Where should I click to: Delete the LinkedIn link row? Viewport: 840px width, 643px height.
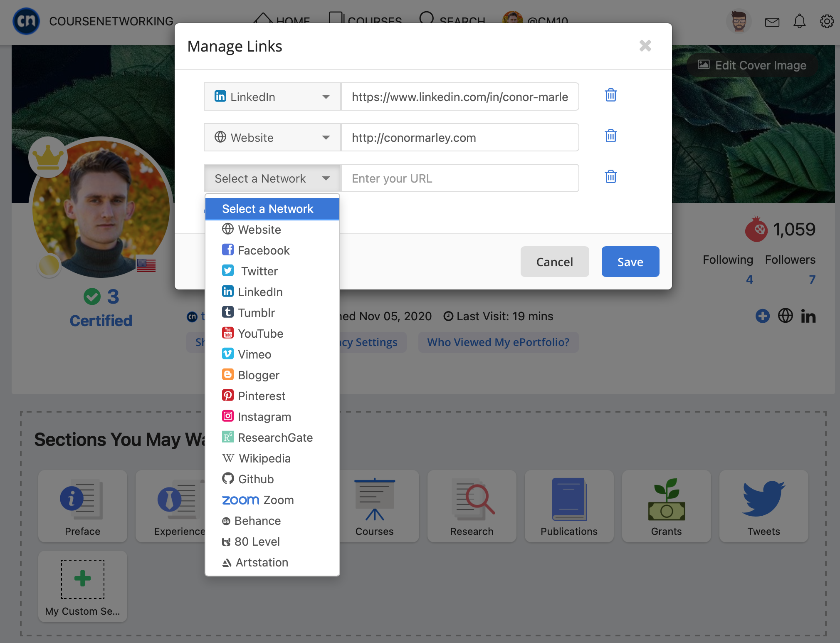610,96
